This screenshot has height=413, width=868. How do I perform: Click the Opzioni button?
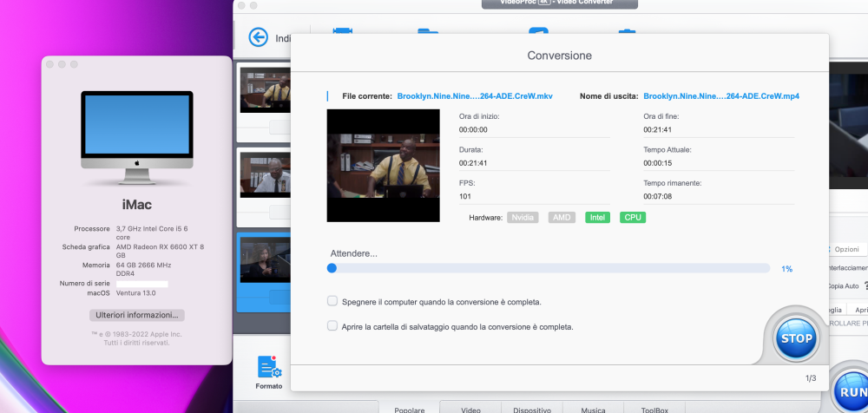tap(845, 249)
